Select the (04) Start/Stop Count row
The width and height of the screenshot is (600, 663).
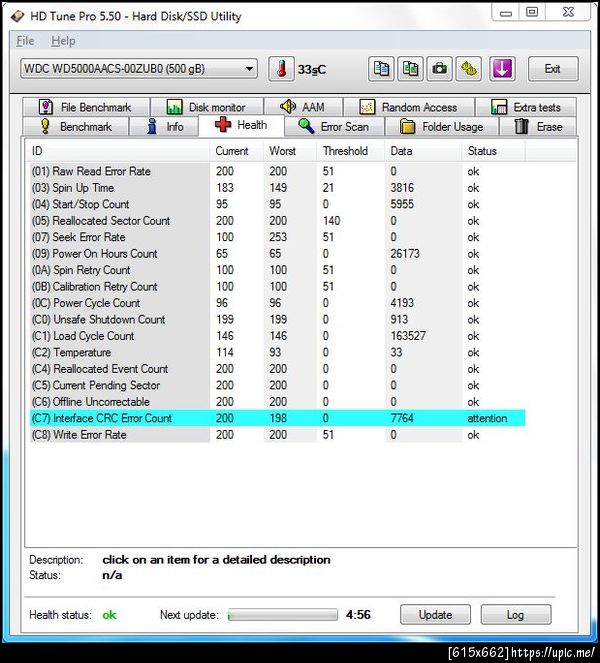(x=278, y=204)
